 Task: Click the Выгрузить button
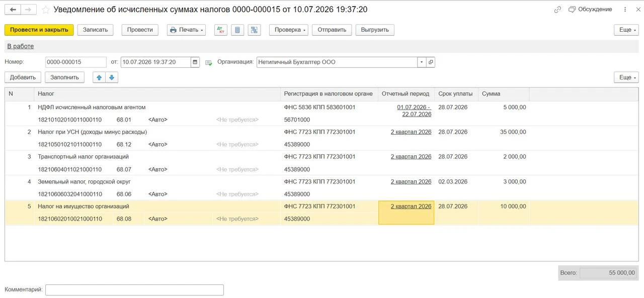[x=375, y=30]
